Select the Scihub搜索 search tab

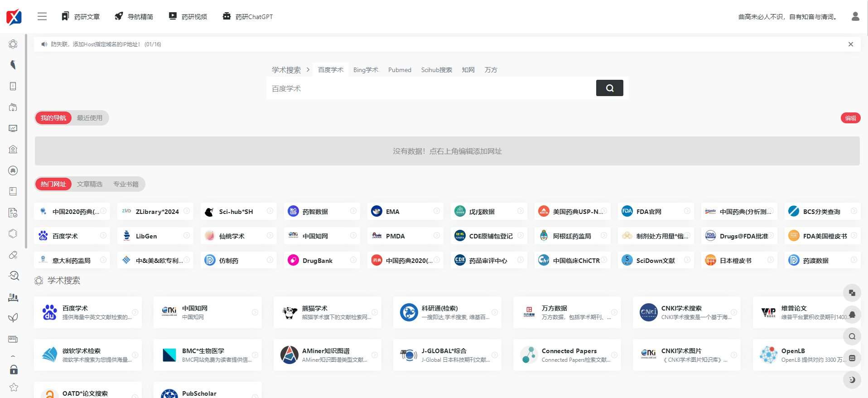click(436, 70)
